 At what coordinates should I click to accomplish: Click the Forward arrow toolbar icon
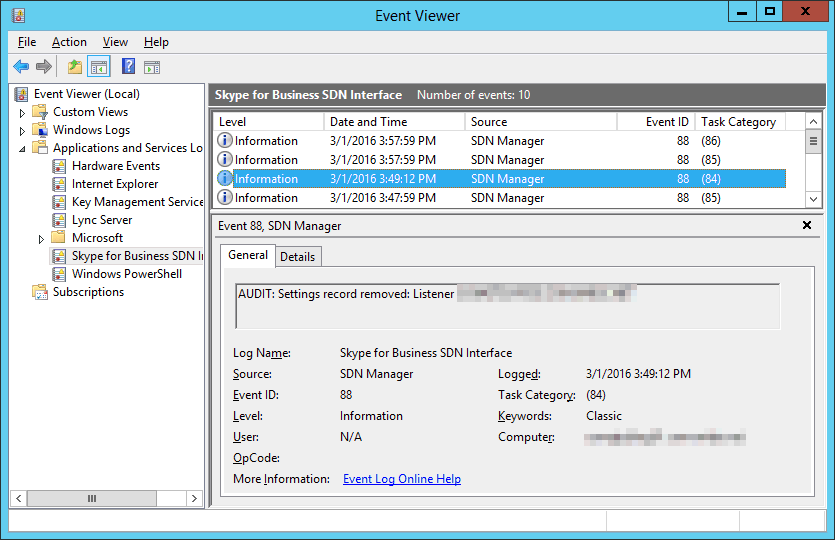[44, 67]
